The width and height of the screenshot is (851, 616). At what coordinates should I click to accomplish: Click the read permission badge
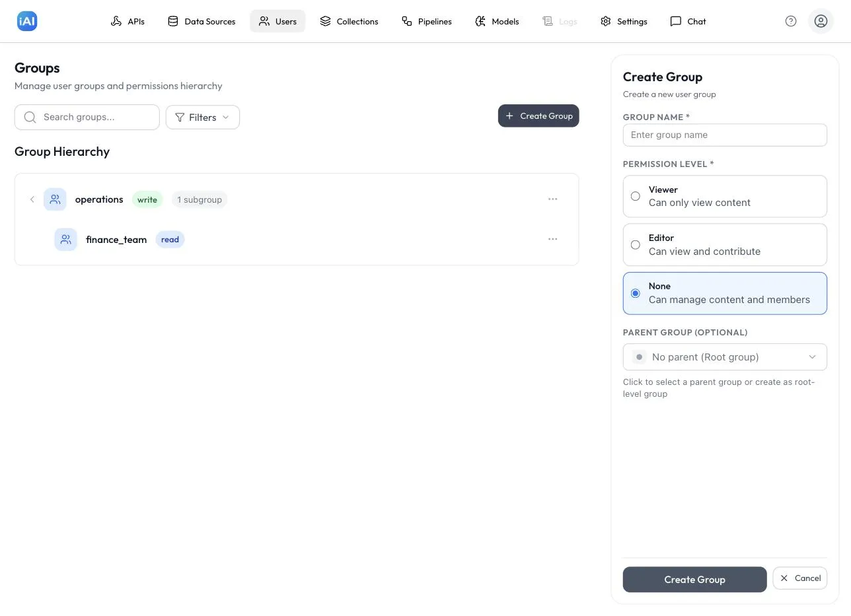click(170, 240)
